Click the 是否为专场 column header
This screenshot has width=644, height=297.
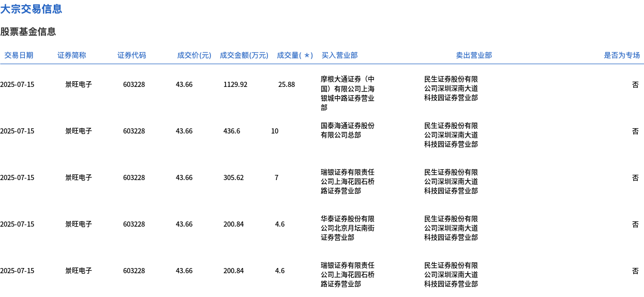pyautogui.click(x=622, y=55)
